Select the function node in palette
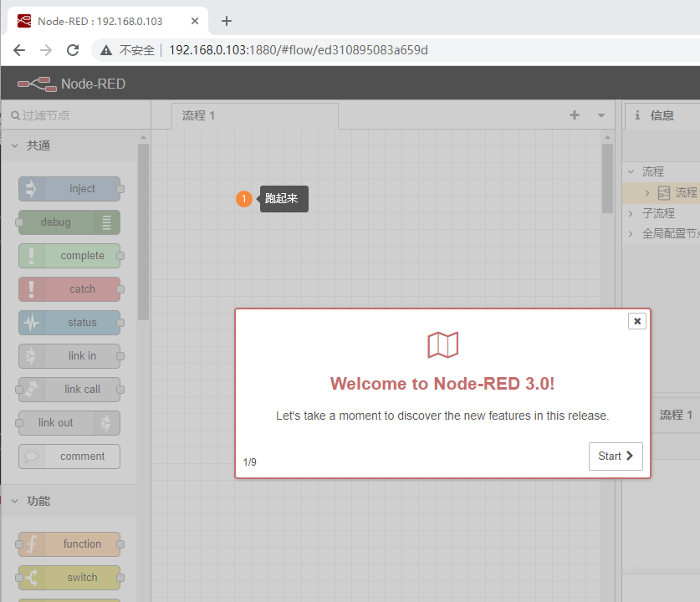Image resolution: width=700 pixels, height=602 pixels. [69, 544]
